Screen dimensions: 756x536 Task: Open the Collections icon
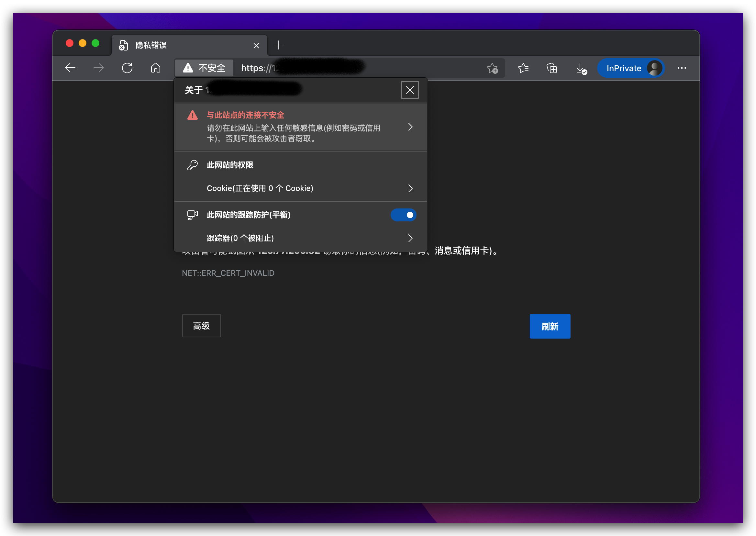552,68
